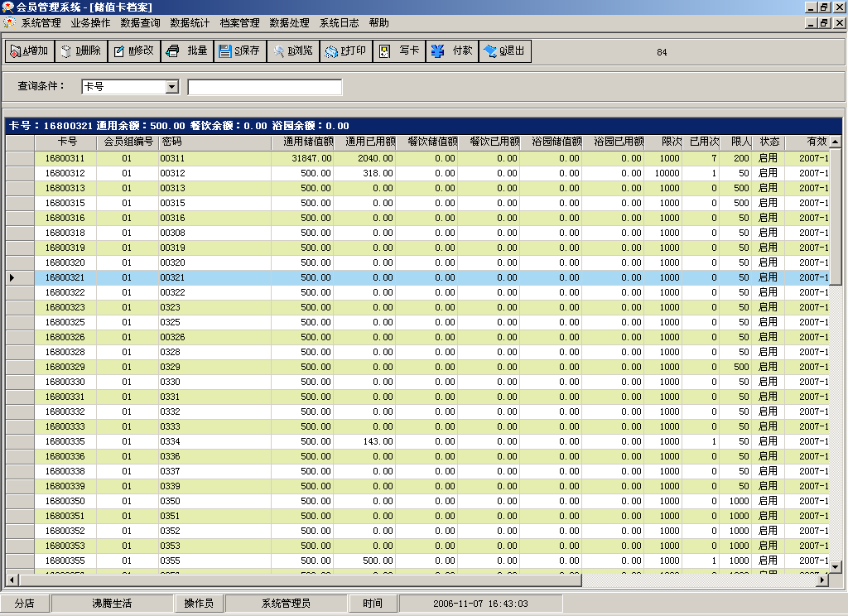Expand the 查询条件 dropdown showing 卡号
Image resolution: width=848 pixels, height=616 pixels.
[172, 87]
